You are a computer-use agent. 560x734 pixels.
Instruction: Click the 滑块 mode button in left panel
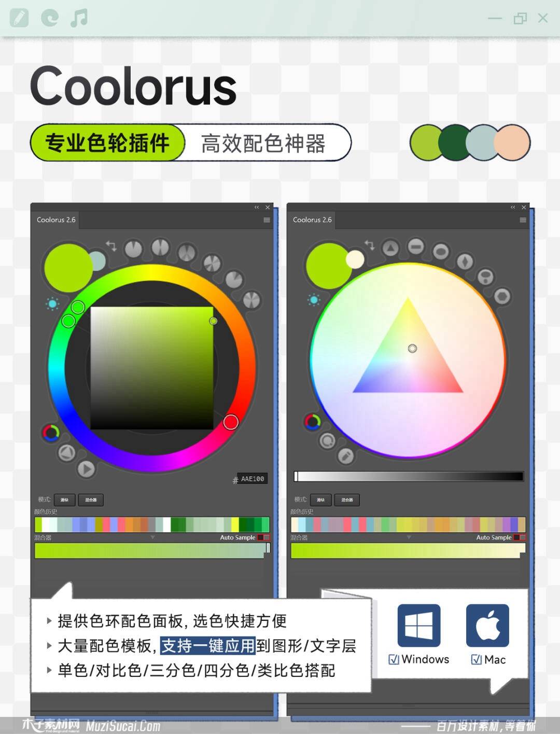click(x=65, y=500)
